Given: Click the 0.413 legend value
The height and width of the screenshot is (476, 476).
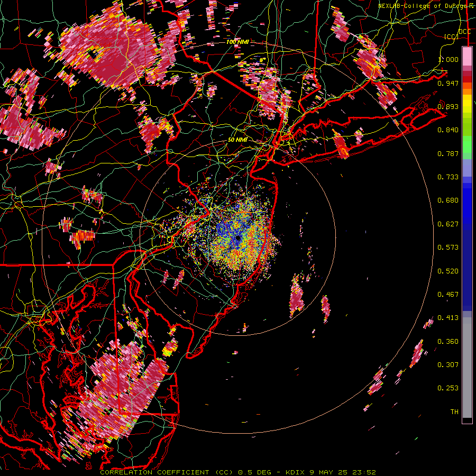Looking at the screenshot, I should coord(448,318).
